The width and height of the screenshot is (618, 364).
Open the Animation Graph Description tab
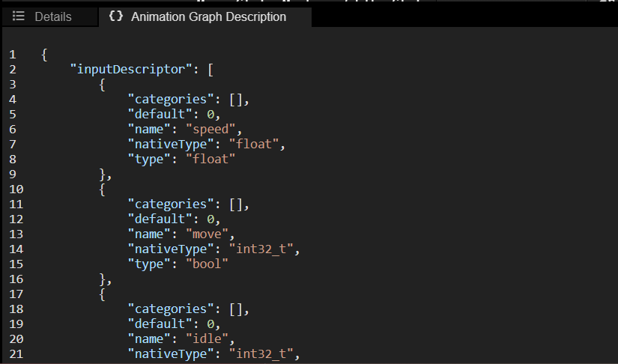(x=205, y=17)
